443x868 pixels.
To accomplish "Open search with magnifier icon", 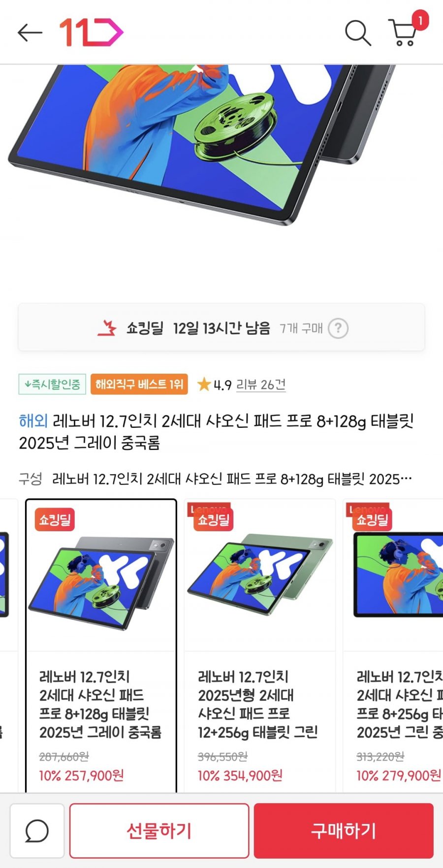I will coord(358,33).
